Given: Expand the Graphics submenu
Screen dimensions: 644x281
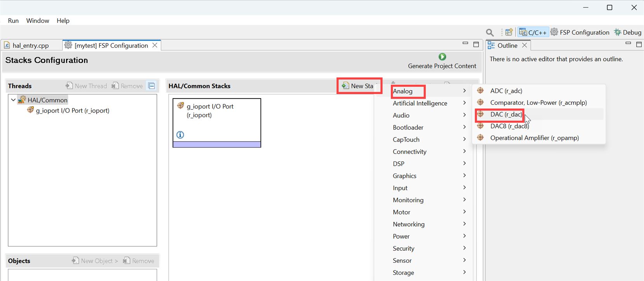Looking at the screenshot, I should coord(423,176).
